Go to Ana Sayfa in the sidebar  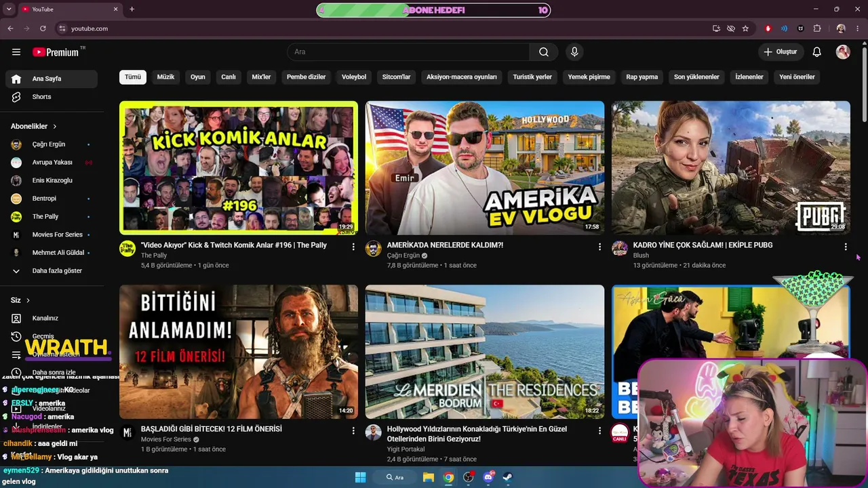click(52, 79)
